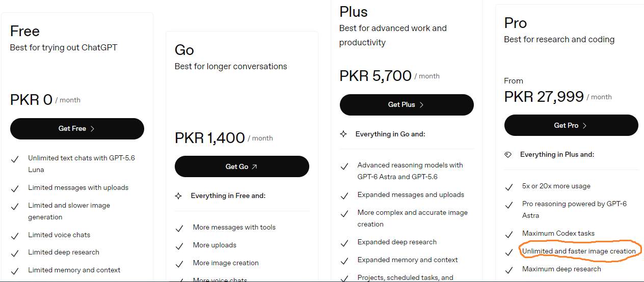Click the checkmark beside 5x or 20x more usage

509,187
